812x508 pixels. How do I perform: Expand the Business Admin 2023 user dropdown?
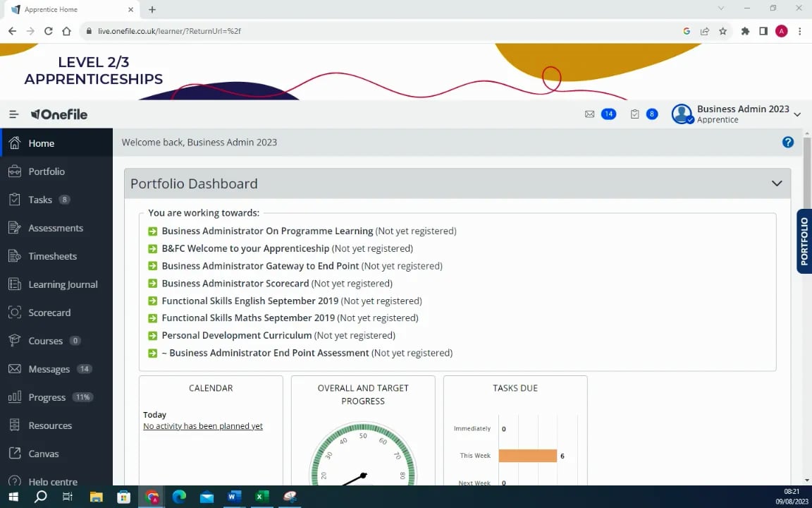797,114
